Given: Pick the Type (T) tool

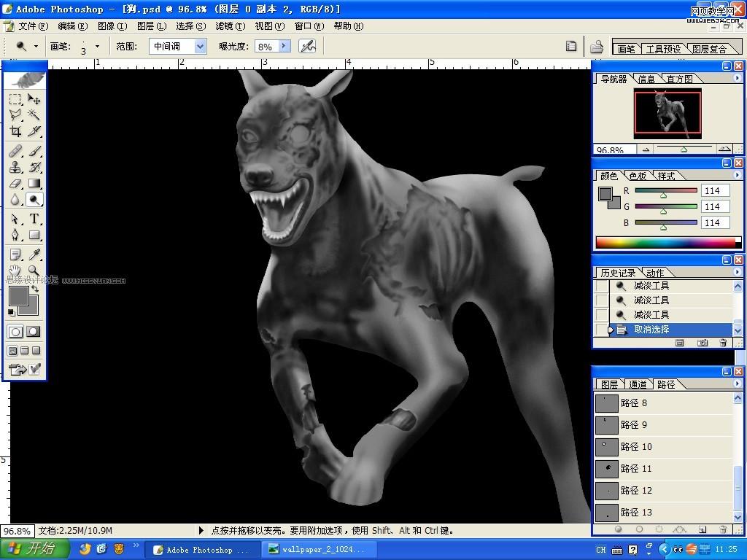Looking at the screenshot, I should tap(34, 219).
